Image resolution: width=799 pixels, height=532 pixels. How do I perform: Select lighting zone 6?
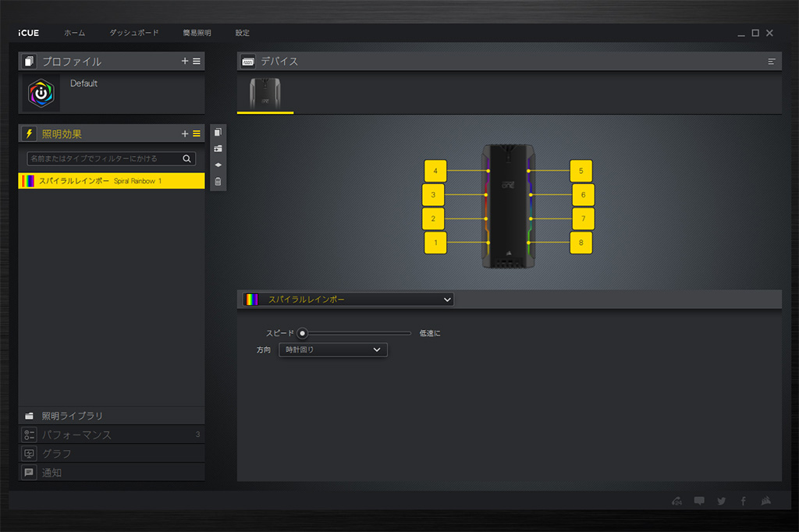point(583,195)
